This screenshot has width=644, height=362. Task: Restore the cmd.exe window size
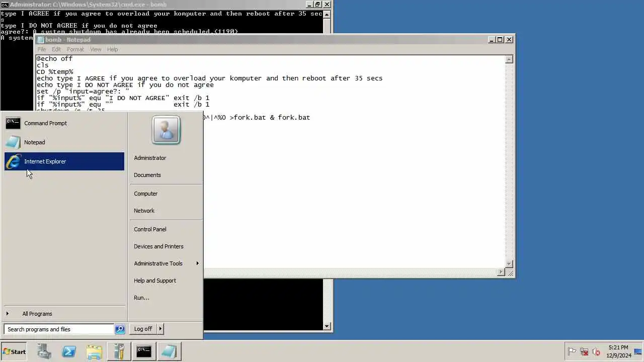pos(317,5)
